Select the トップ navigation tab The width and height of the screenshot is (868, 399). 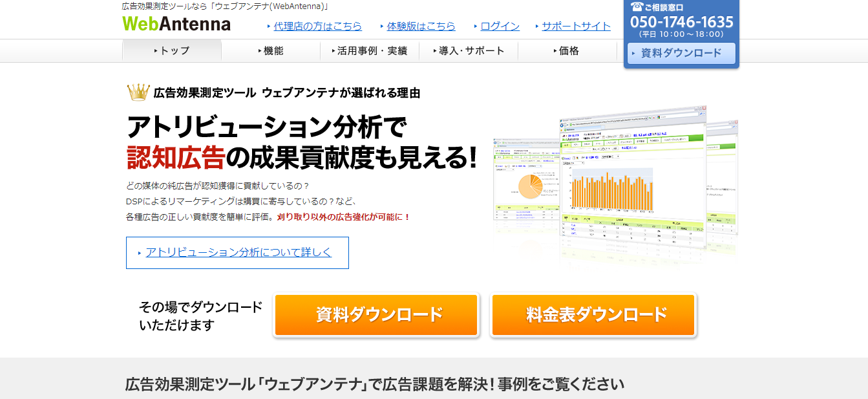tap(172, 50)
